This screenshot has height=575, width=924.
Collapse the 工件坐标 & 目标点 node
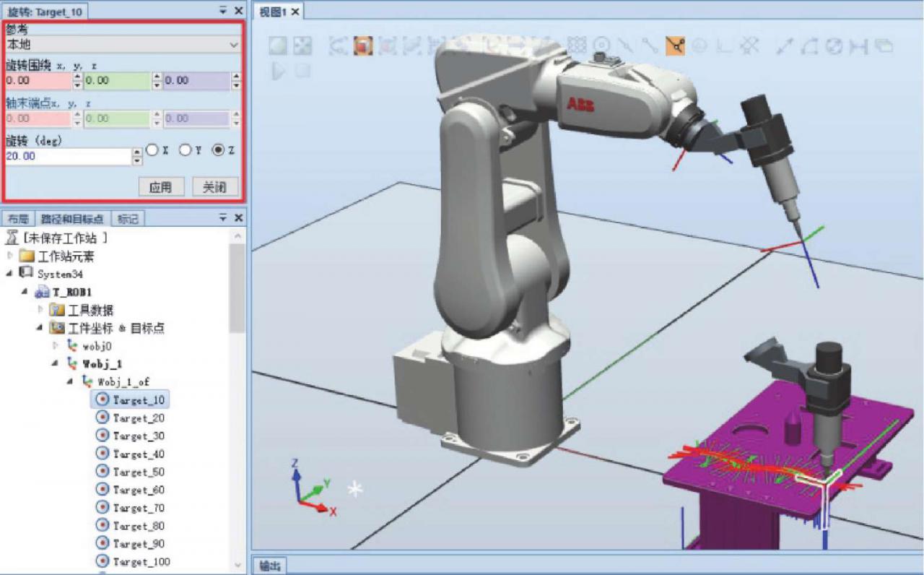(x=41, y=328)
